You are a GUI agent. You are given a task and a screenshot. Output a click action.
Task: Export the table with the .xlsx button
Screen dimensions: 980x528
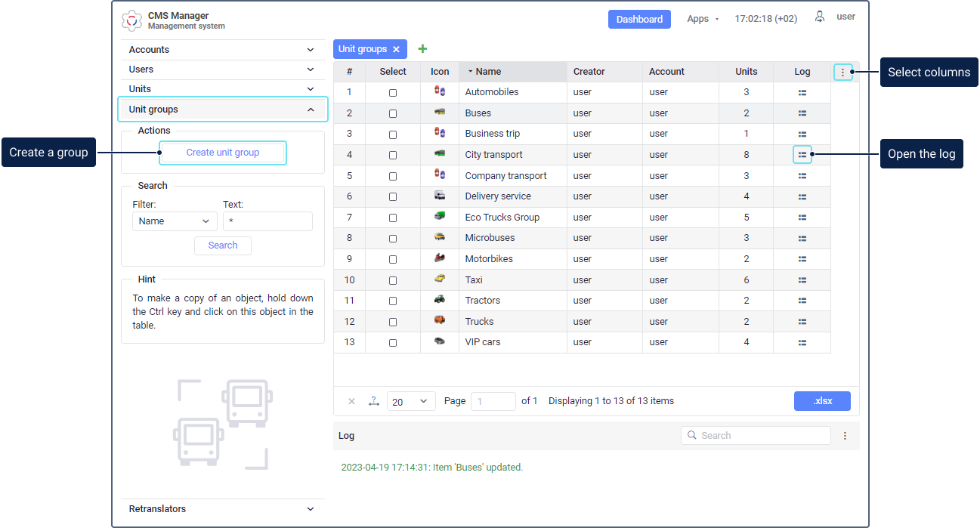tap(822, 401)
